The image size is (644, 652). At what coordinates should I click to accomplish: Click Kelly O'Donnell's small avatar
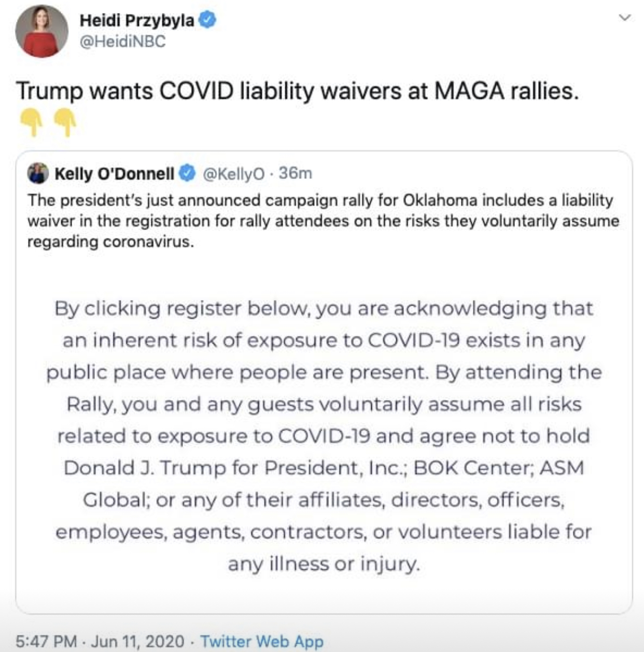click(38, 173)
